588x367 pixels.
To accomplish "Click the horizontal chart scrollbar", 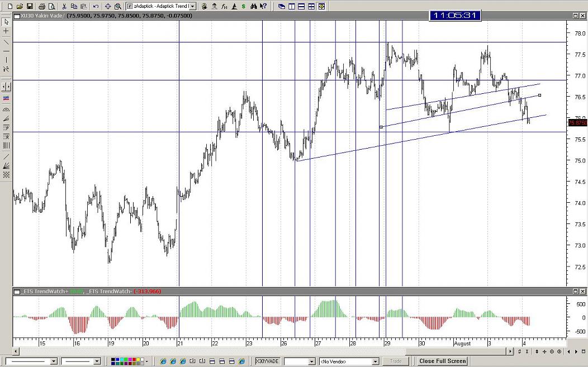I will tap(263, 351).
